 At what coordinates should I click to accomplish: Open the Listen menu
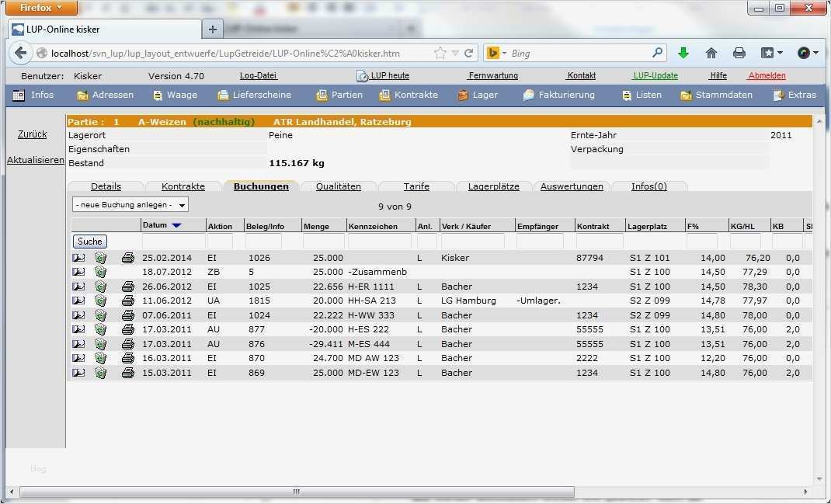coord(642,95)
